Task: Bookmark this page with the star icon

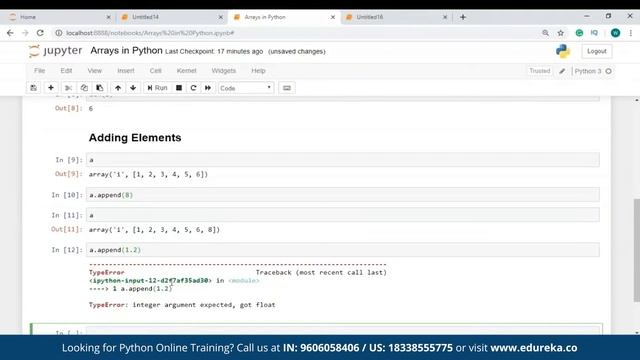Action: [x=561, y=33]
